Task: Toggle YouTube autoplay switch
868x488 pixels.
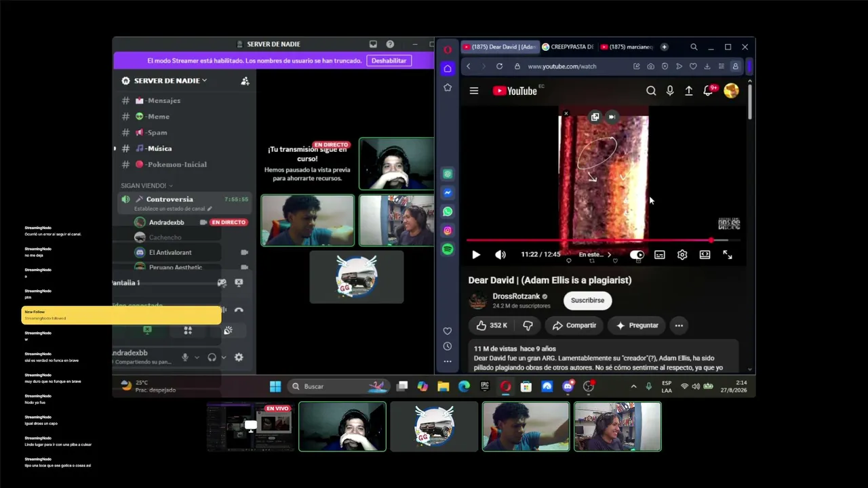Action: click(637, 255)
